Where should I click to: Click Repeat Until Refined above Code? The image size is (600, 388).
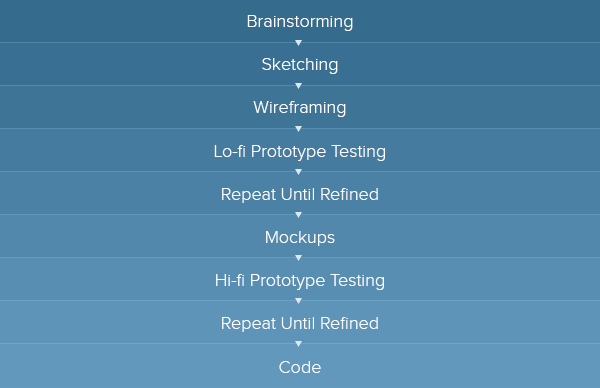[x=300, y=323]
